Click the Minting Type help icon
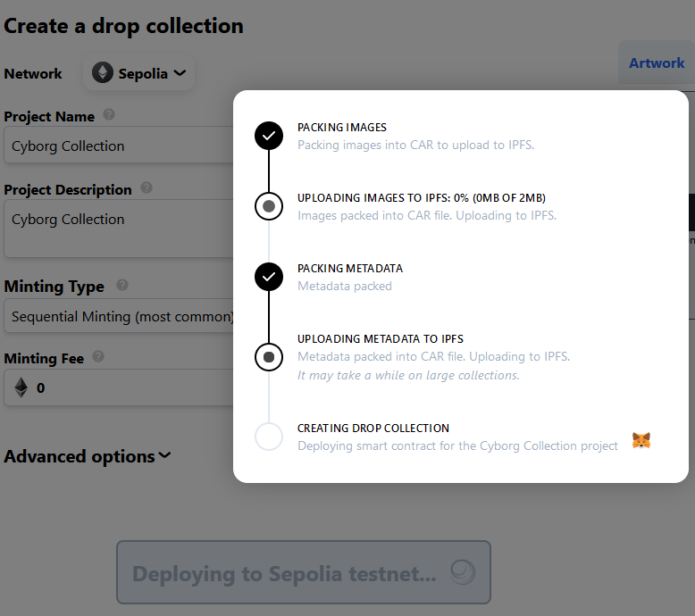 pyautogui.click(x=122, y=286)
